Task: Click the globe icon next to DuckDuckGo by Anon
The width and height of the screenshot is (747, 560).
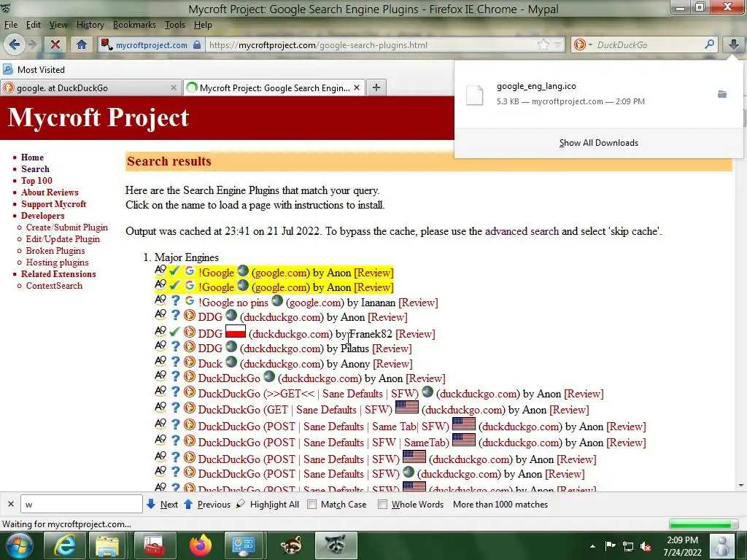Action: [269, 377]
